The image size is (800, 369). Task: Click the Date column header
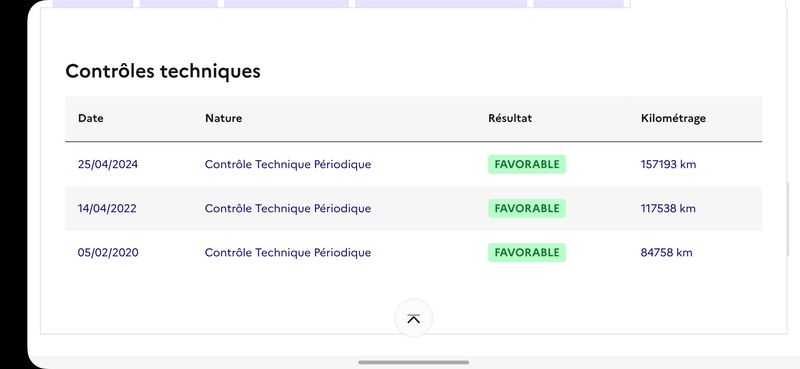coord(91,118)
